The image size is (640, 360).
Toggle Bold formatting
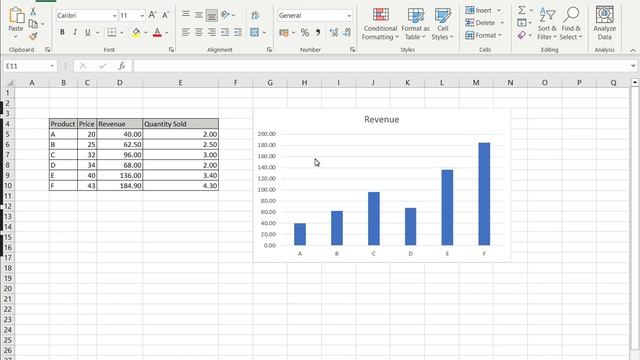coord(62,32)
